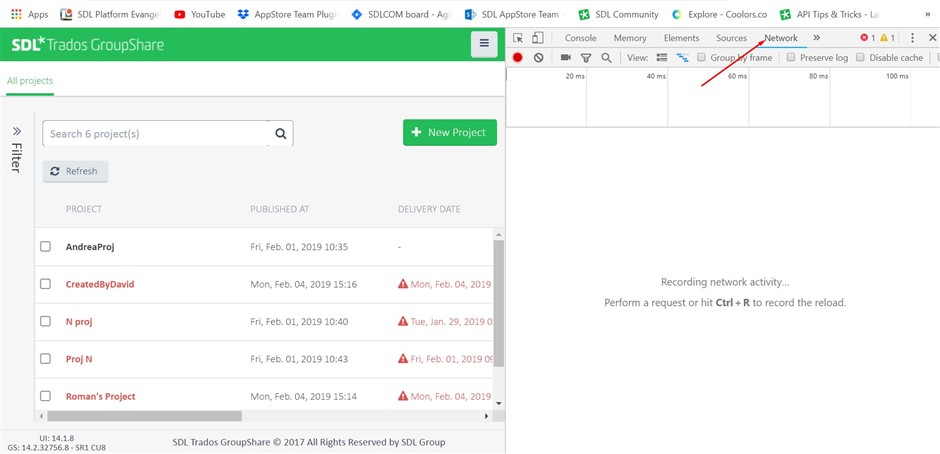
Task: Open SDL Platform Evangelist bookmark
Action: pyautogui.click(x=110, y=14)
